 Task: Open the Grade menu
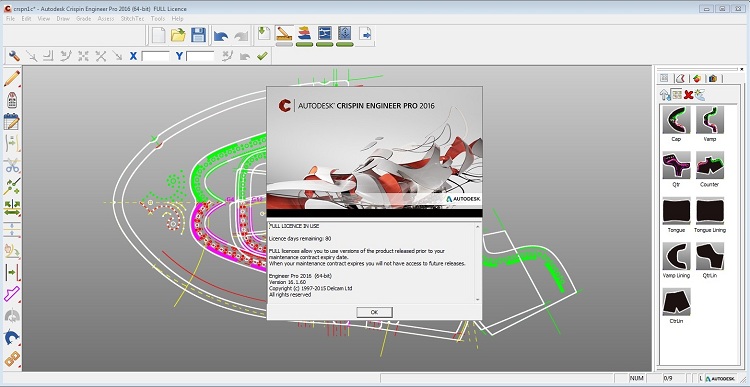83,19
